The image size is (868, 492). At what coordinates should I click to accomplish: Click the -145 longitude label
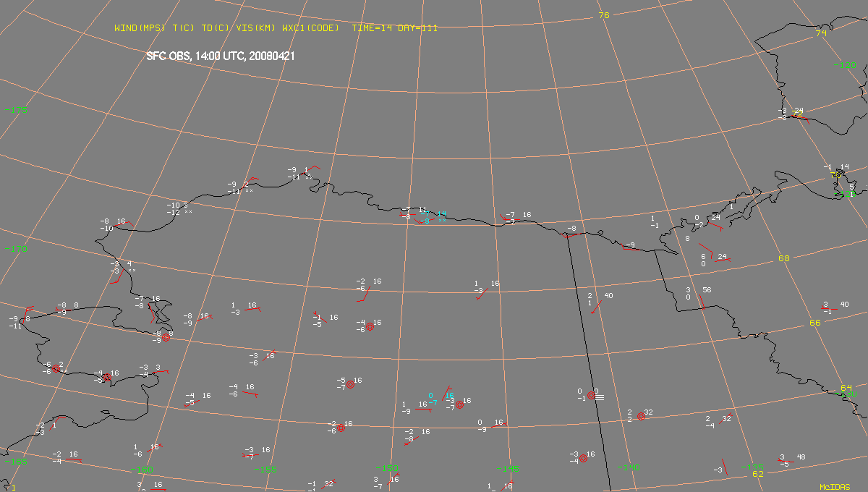509,468
